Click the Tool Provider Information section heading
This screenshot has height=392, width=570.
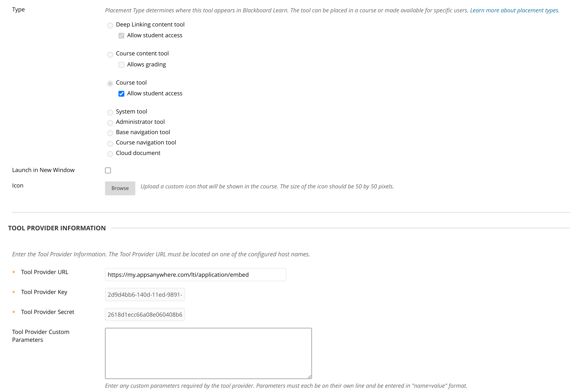click(57, 228)
